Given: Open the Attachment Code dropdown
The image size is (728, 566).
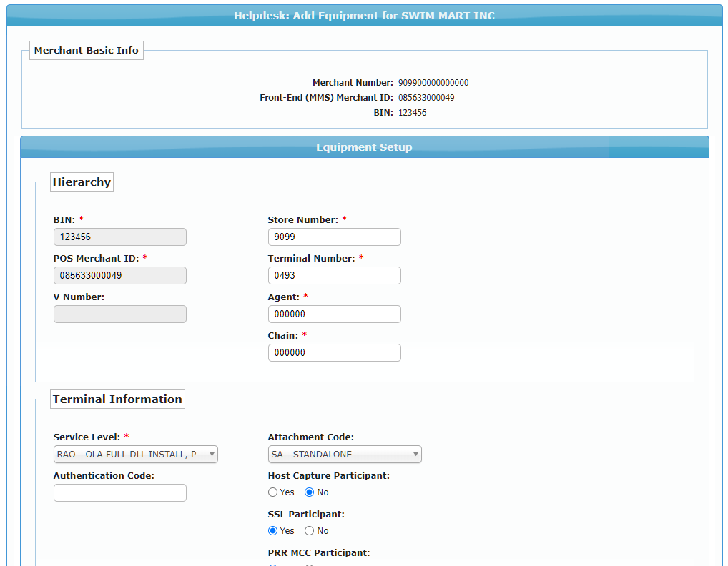Looking at the screenshot, I should tap(345, 455).
